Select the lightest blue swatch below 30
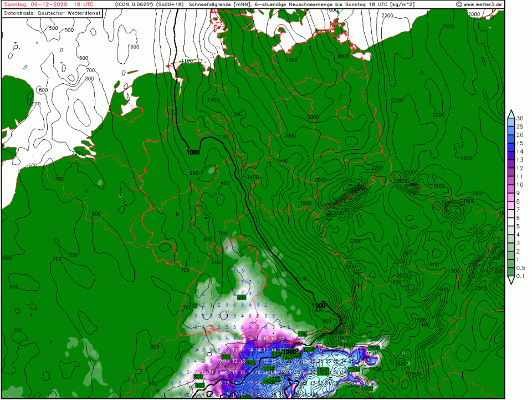The width and height of the screenshot is (532, 400). [x=512, y=122]
